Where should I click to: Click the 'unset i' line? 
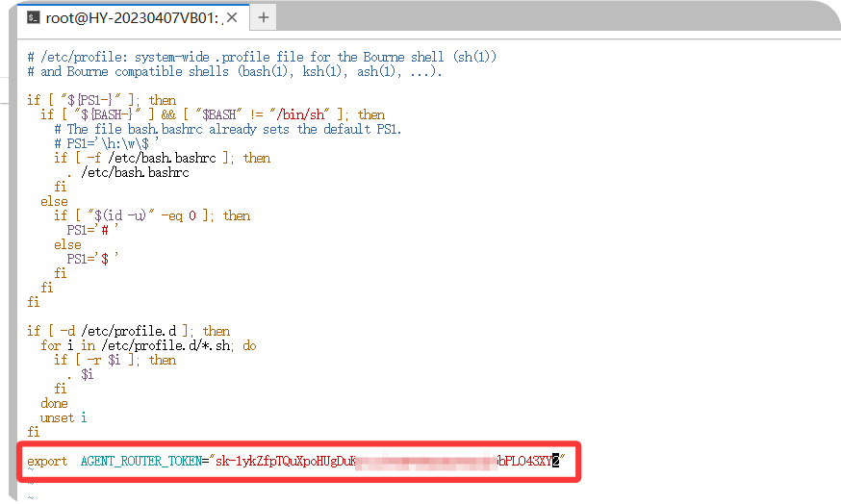tap(64, 418)
